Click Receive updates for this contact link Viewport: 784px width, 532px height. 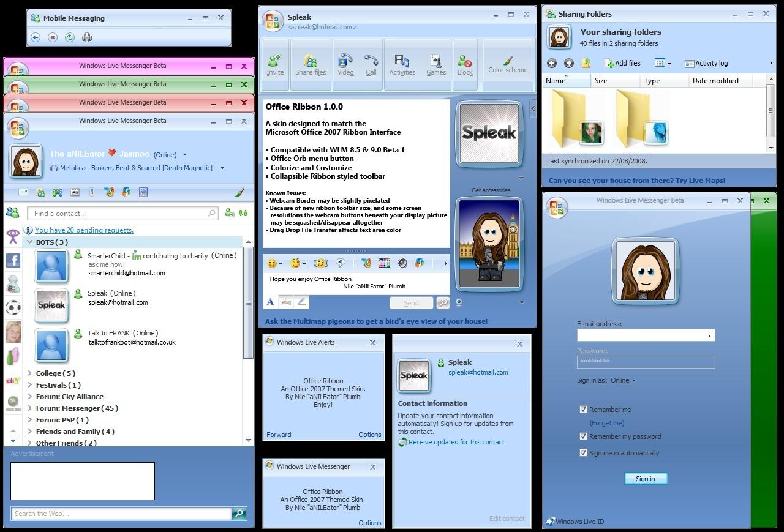coord(456,442)
